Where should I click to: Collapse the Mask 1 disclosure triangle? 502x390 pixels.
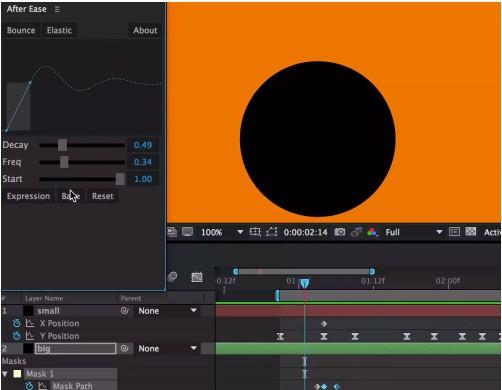5,374
